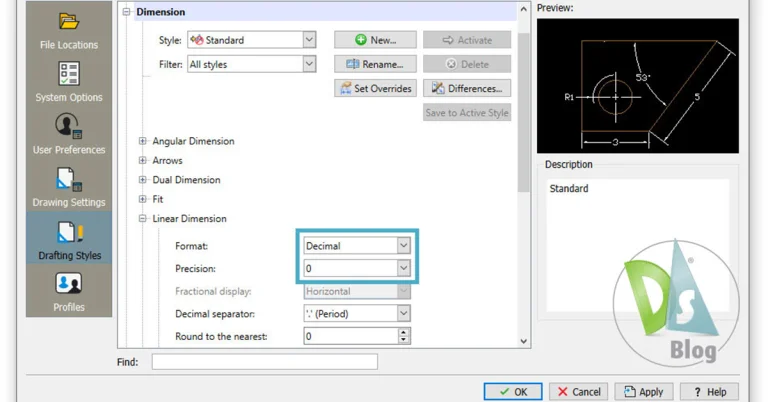Click the Rename... style button

point(374,64)
